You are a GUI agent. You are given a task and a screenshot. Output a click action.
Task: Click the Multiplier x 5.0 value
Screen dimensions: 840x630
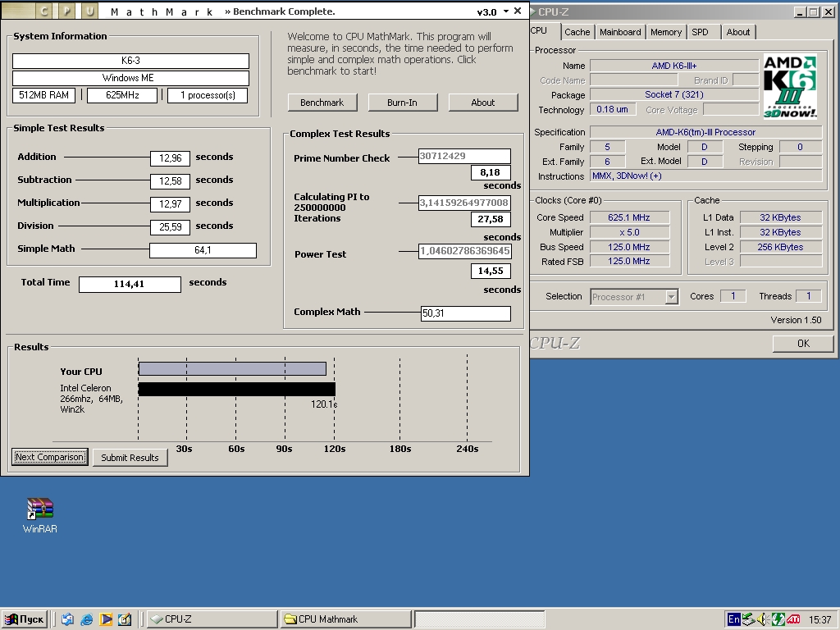[x=629, y=232]
